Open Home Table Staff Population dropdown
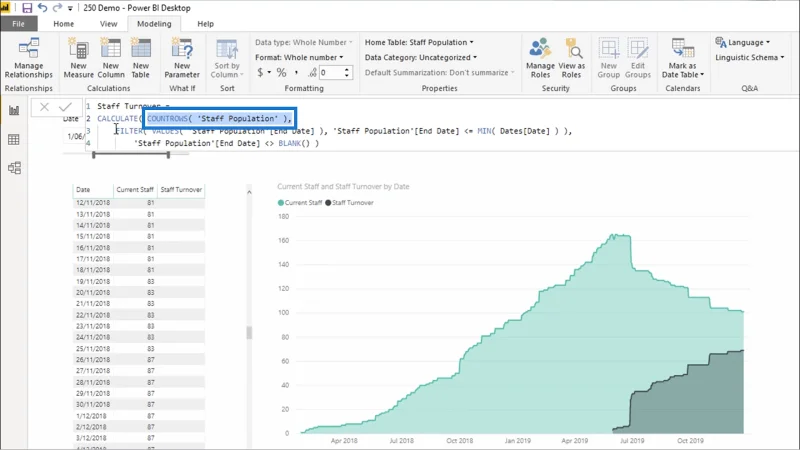 pyautogui.click(x=419, y=42)
